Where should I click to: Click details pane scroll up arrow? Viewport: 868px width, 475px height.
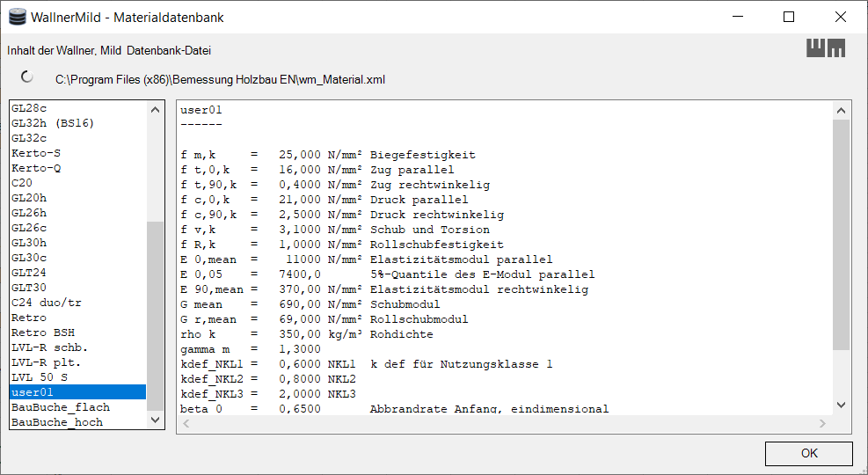click(841, 111)
